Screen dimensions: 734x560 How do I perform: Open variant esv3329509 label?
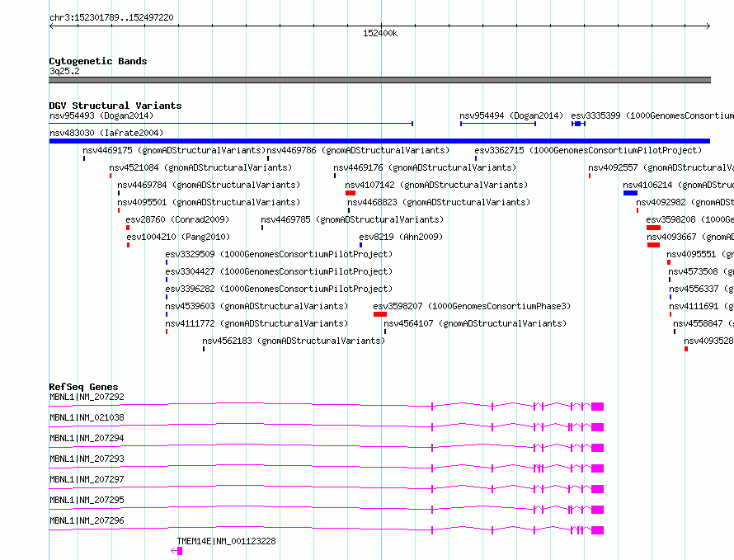coord(279,254)
